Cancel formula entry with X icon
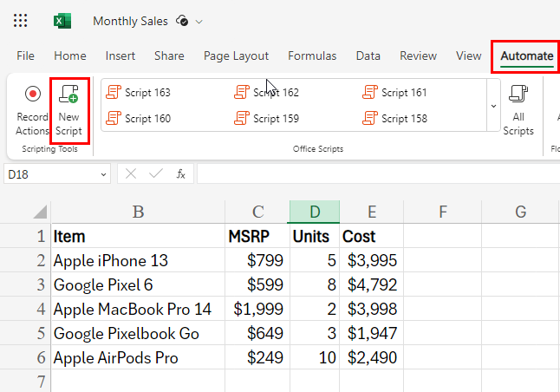The height and width of the screenshot is (392, 560). point(131,174)
